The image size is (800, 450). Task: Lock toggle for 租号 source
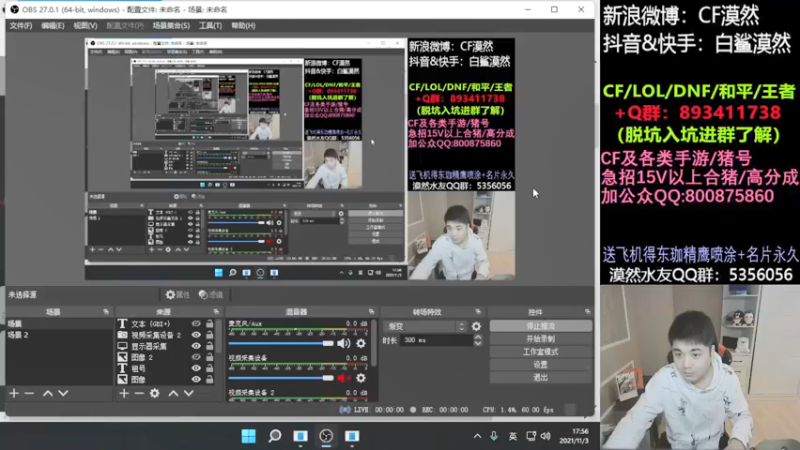click(x=210, y=368)
